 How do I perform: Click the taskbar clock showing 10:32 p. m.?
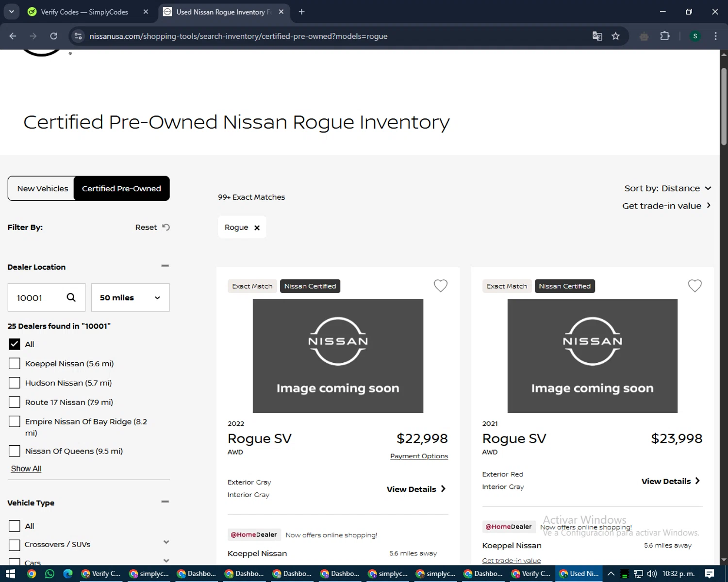click(x=678, y=574)
